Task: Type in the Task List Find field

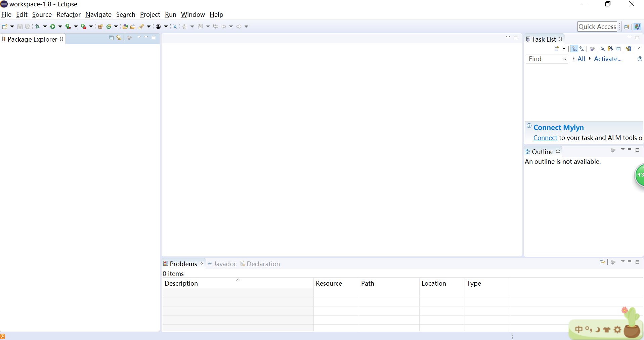Action: 544,59
